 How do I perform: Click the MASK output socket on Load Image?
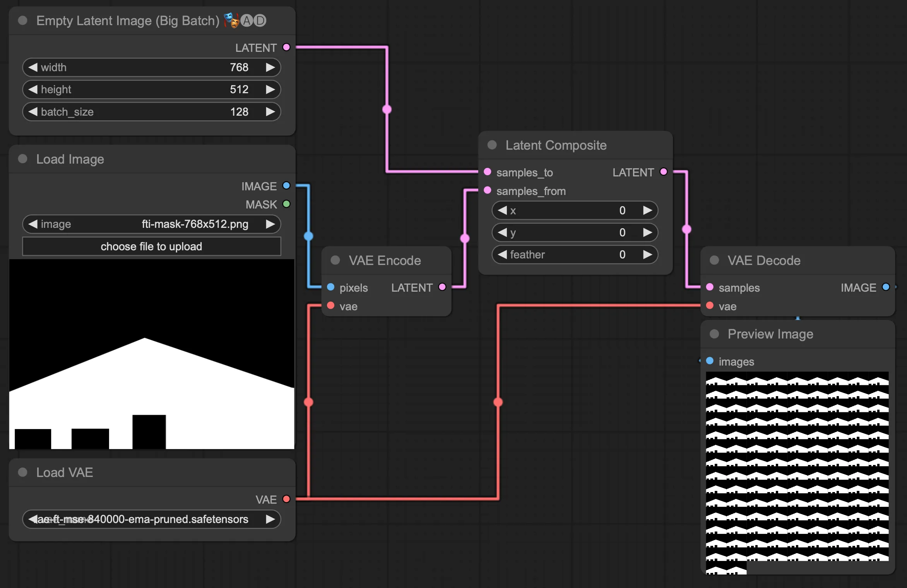[x=286, y=204]
